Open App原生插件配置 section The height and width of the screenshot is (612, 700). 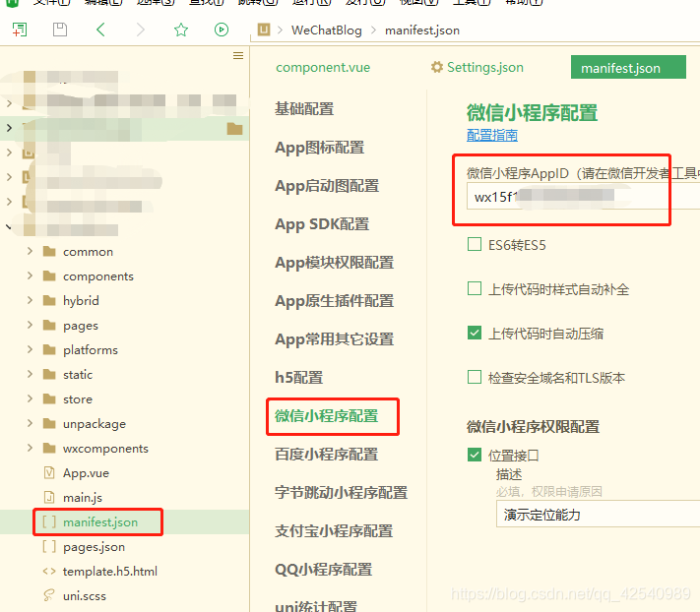(334, 301)
